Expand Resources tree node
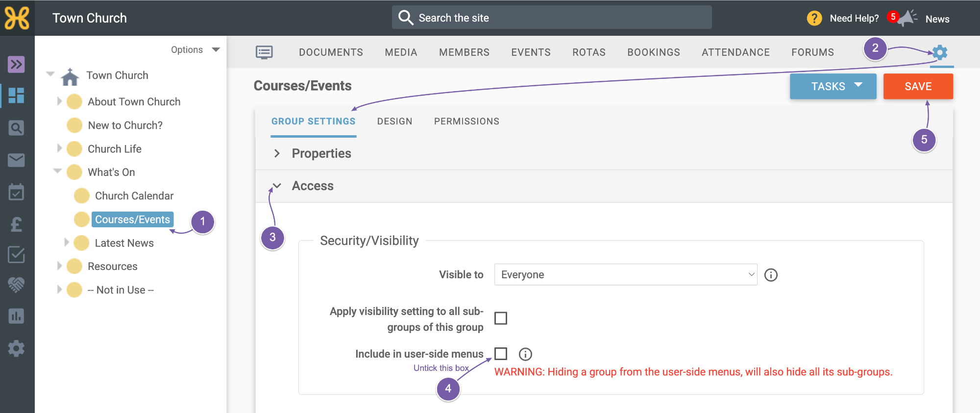The height and width of the screenshot is (413, 980). click(60, 266)
